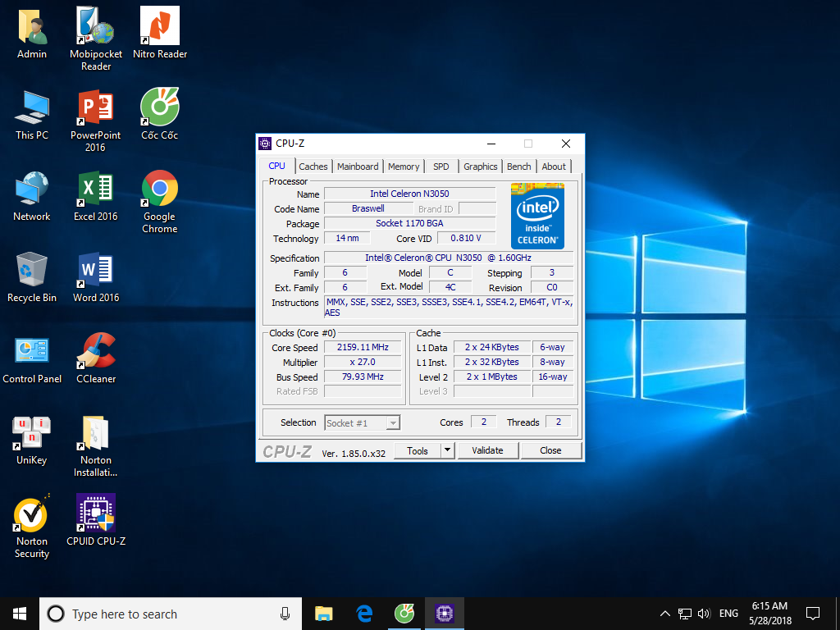Click the Specification field text
Viewport: 840px width, 630px height.
coord(449,258)
